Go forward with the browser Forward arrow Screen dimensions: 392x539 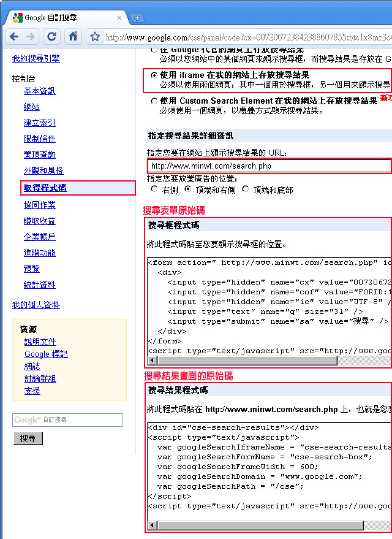click(31, 36)
